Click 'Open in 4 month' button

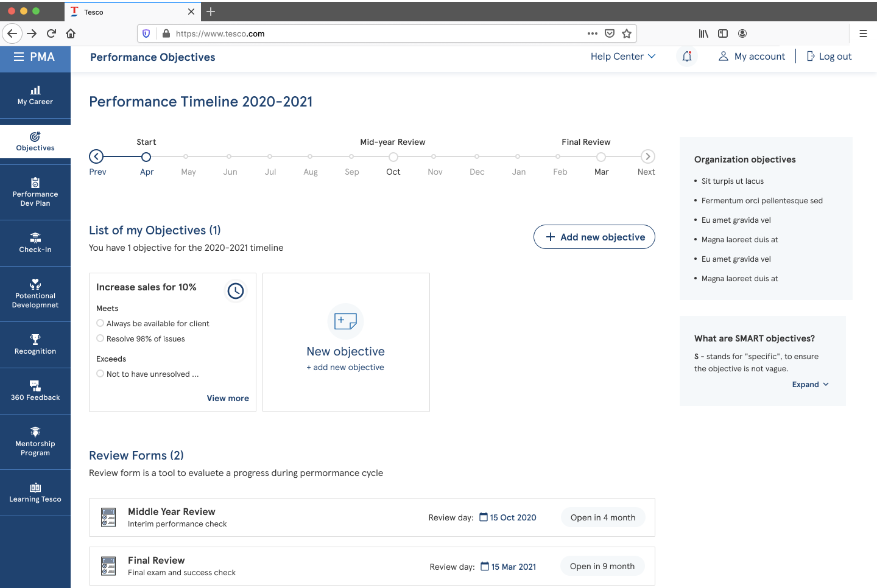[x=603, y=517]
